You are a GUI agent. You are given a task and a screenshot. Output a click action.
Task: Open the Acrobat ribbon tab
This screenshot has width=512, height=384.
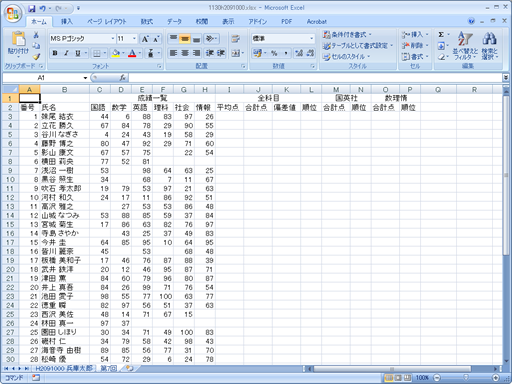point(317,22)
